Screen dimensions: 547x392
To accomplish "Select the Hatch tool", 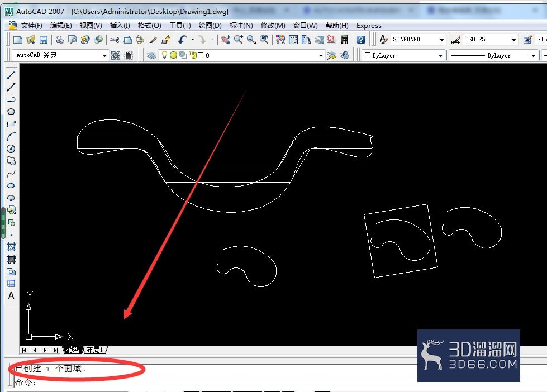I will tap(11, 247).
